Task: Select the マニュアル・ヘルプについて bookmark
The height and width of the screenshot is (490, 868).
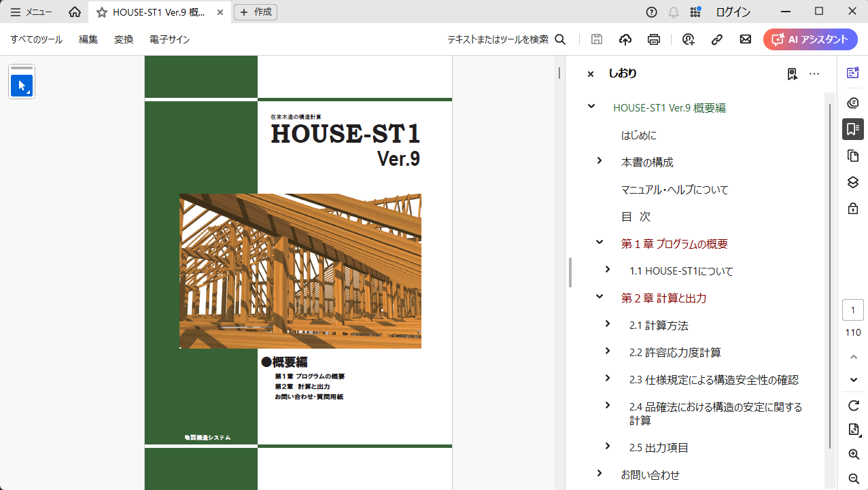Action: 674,190
